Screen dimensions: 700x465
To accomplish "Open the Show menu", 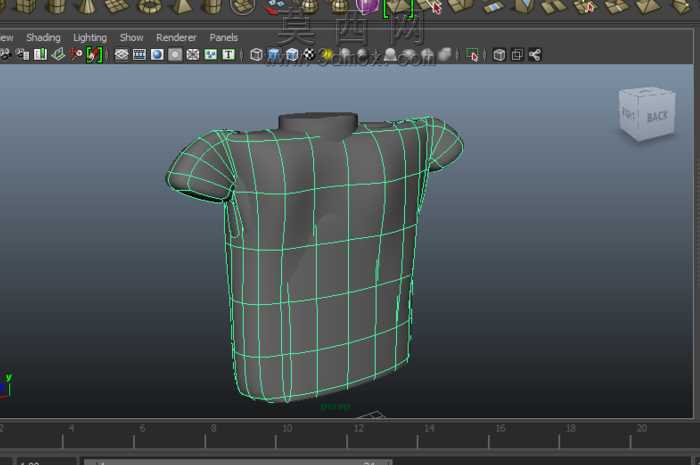I will coord(131,37).
